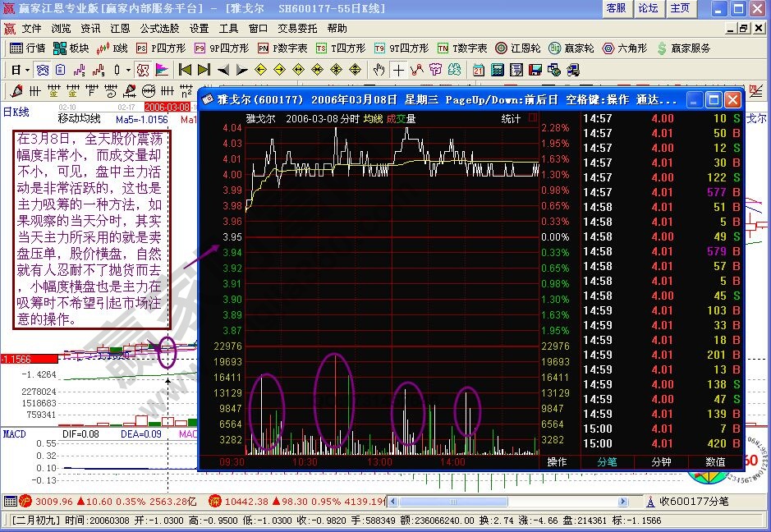771x532 pixels.
Task: Click the bottom horizontal scrollbar right arrow
Action: click(622, 501)
